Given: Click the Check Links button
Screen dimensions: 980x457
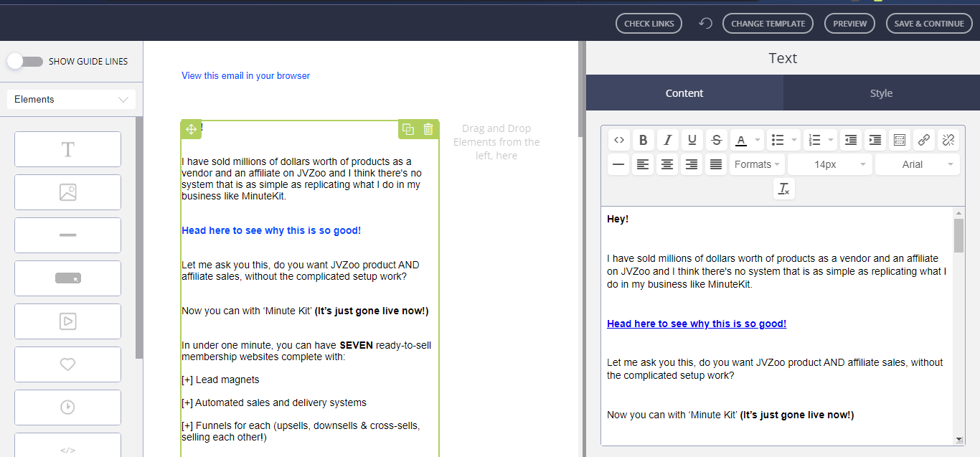Looking at the screenshot, I should click(649, 24).
